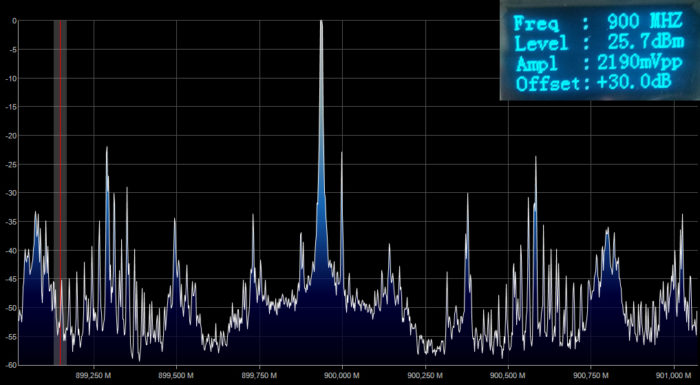Click the 900,500 M frequency label

coord(508,375)
